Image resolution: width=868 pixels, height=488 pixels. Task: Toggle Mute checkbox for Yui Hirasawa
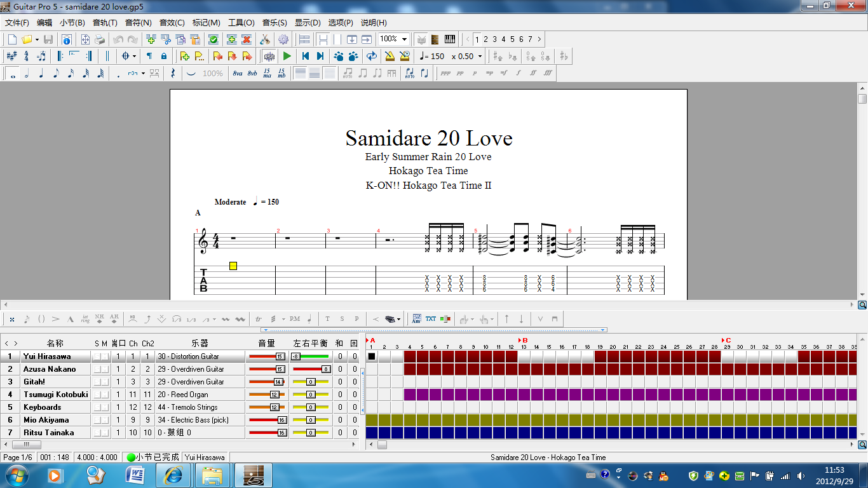click(x=105, y=356)
